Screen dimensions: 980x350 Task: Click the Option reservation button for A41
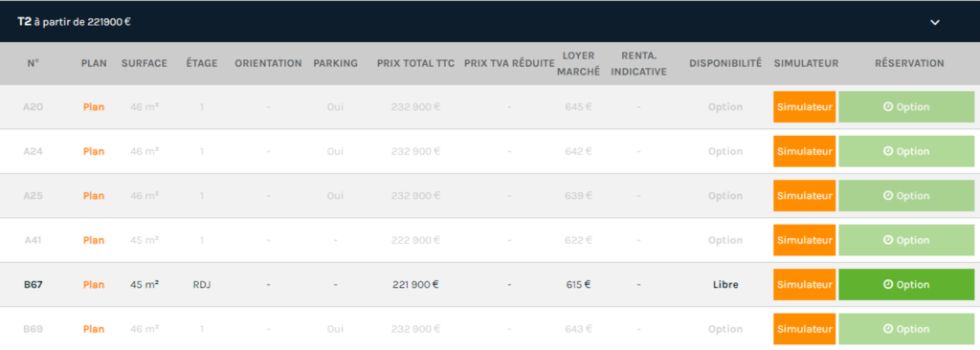906,240
